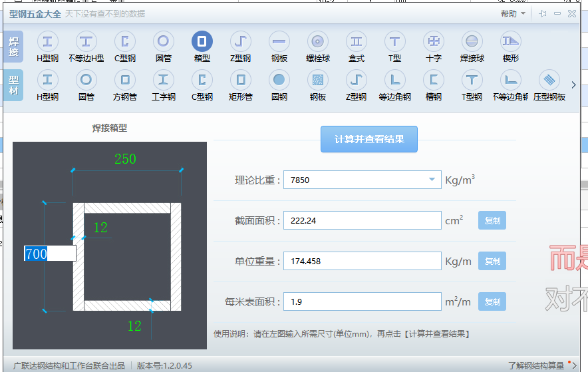Viewport: 588px width, 372px height.
Task: Select the 槽钢 icon
Action: (434, 80)
